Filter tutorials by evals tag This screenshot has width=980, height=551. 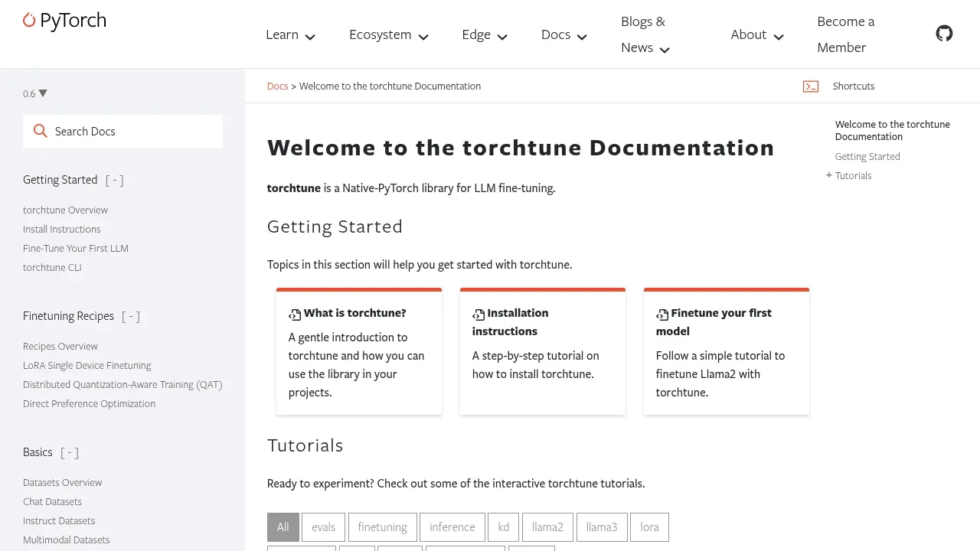(x=324, y=527)
